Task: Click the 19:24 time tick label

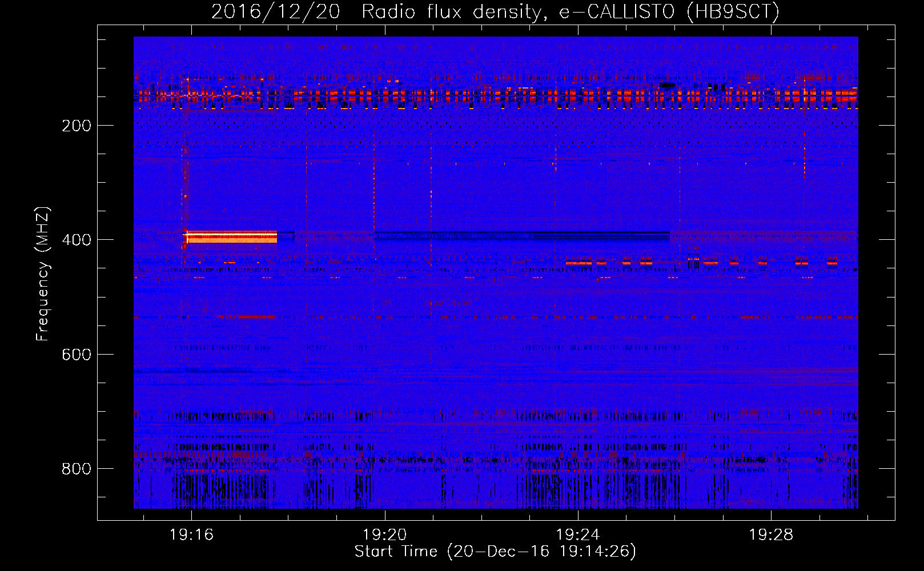Action: pos(578,534)
